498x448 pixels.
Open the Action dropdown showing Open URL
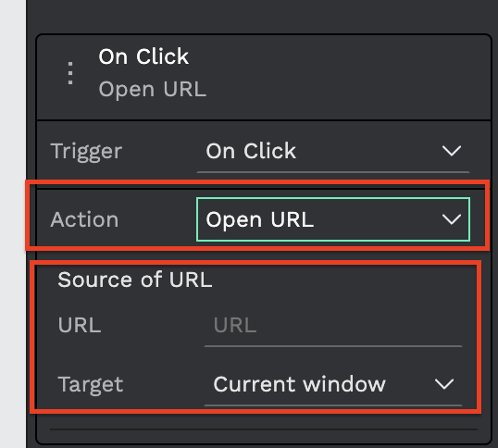(333, 219)
